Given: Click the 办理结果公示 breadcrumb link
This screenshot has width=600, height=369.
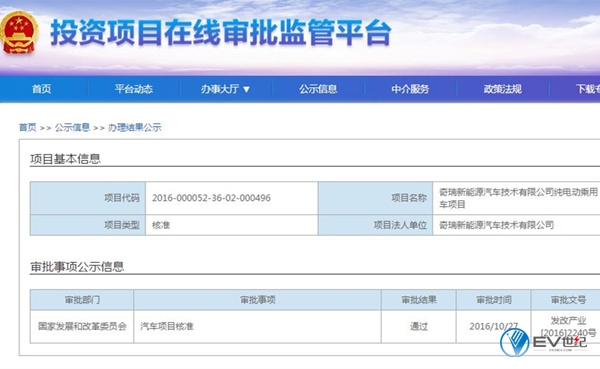Looking at the screenshot, I should point(135,127).
